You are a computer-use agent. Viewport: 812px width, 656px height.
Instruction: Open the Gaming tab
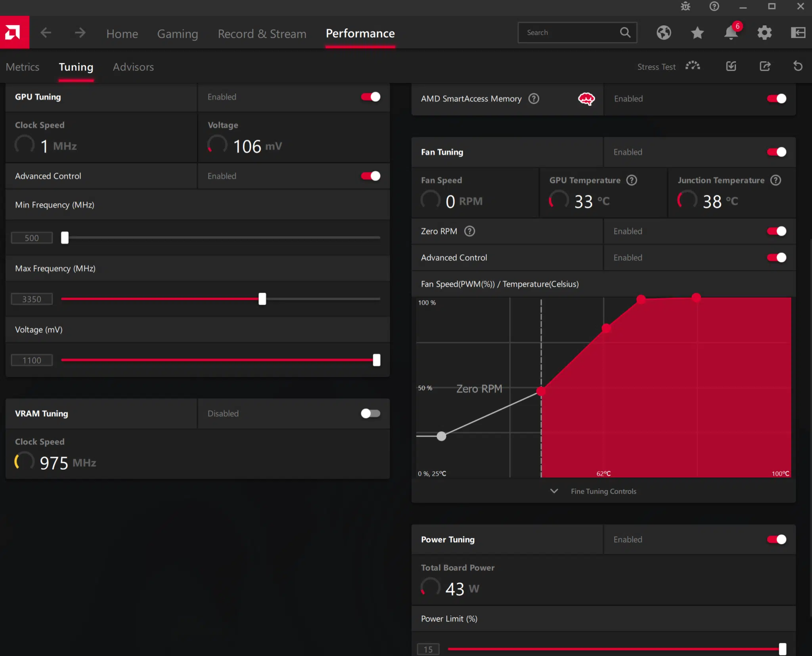[x=178, y=34]
